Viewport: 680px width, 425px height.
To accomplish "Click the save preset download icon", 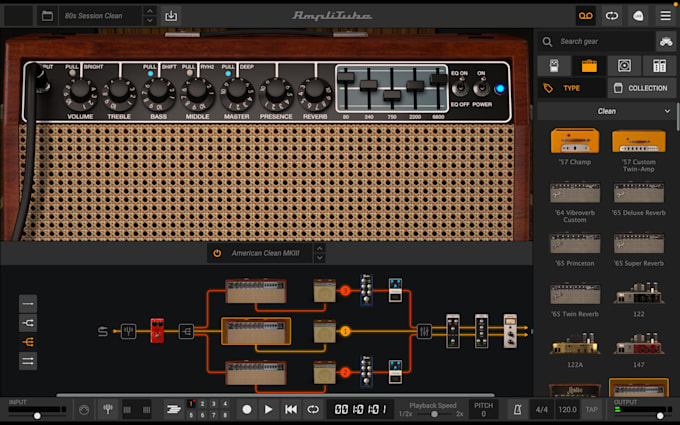I will pyautogui.click(x=171, y=16).
